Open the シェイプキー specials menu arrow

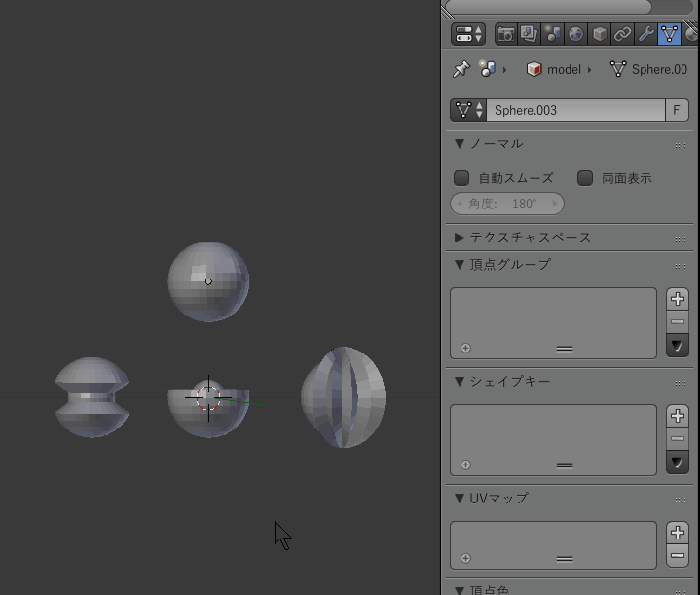coord(678,463)
